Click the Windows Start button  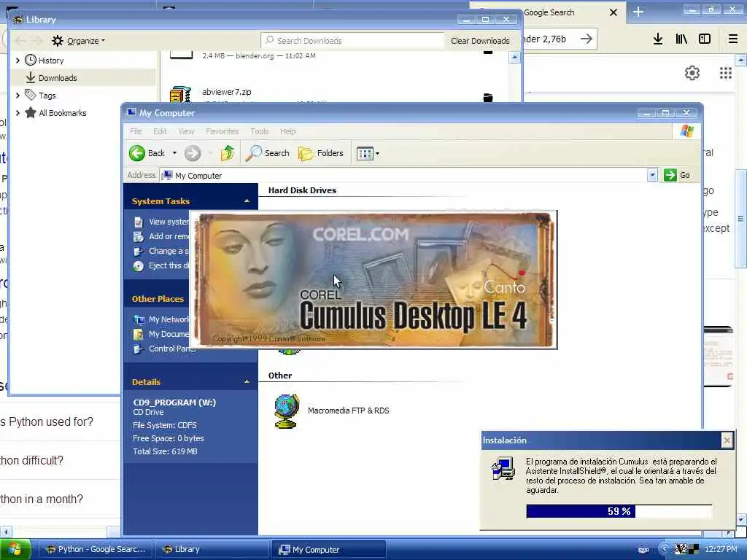(16, 550)
